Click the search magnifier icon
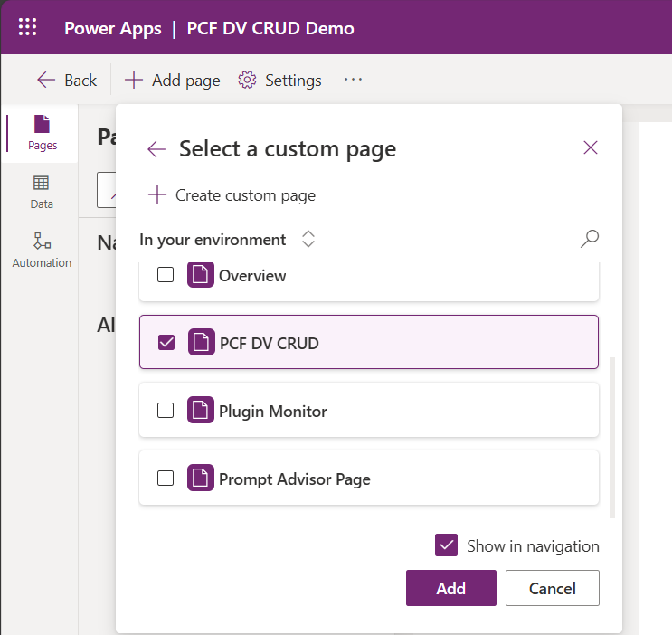672x635 pixels. pyautogui.click(x=589, y=239)
